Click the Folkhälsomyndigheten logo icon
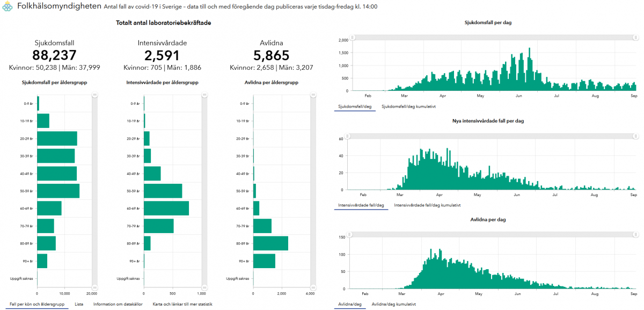This screenshot has height=310, width=644. tap(7, 7)
